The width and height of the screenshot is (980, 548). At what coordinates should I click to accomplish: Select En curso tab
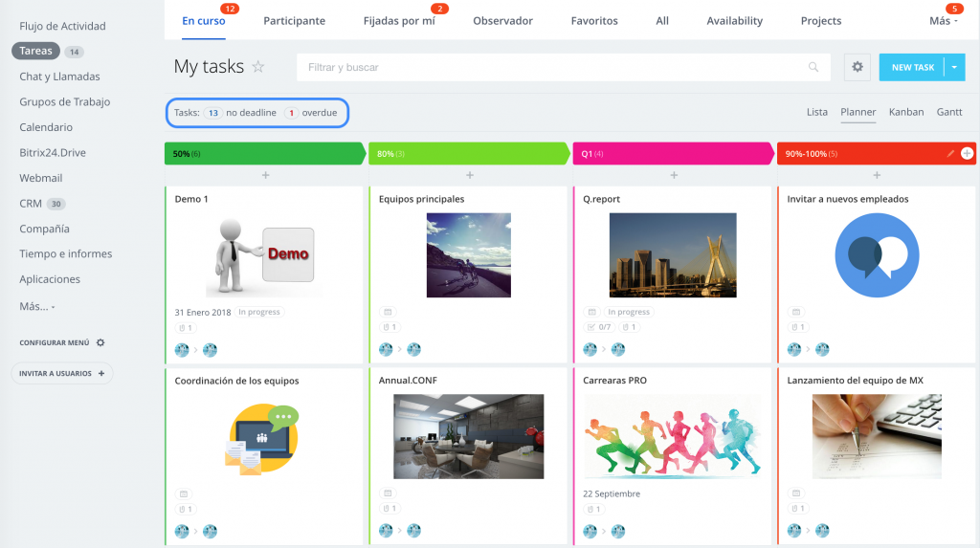click(204, 21)
